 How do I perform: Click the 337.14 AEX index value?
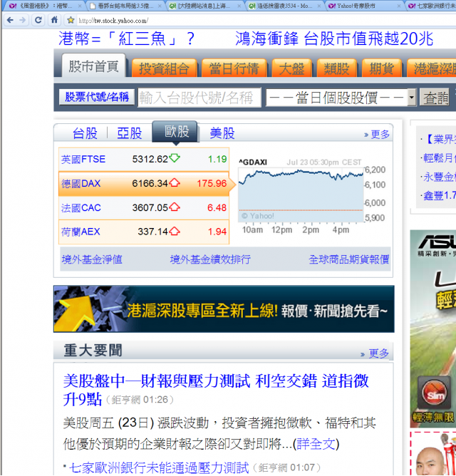click(152, 232)
